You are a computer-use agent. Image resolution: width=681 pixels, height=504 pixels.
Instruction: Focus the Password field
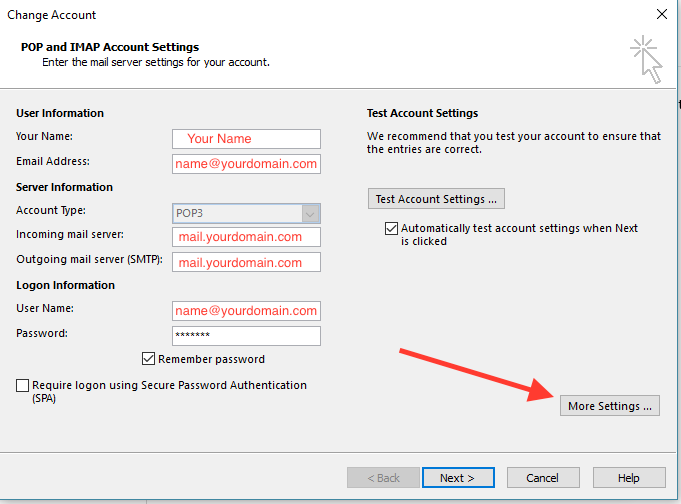pos(246,336)
